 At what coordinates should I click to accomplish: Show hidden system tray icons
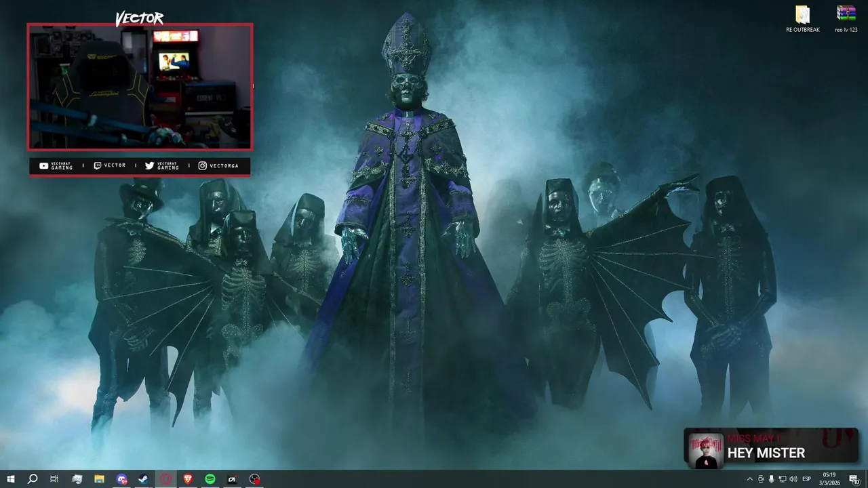click(749, 479)
